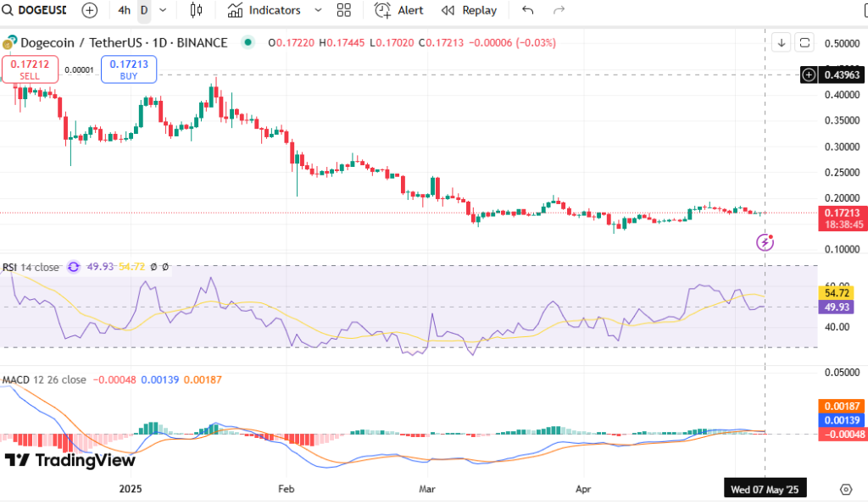Click the 0.25000 price scale label
Screen dimensions: 868x504
tap(842, 173)
